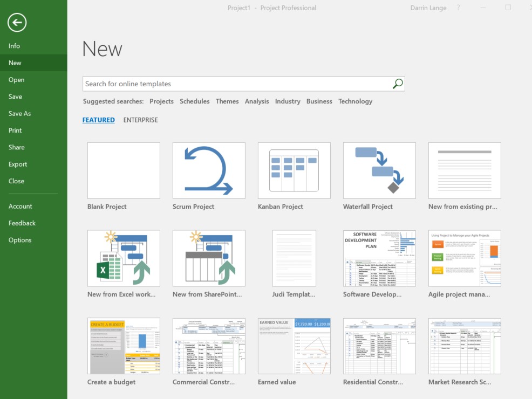Click the magnifier search icon
The image size is (532, 399).
(x=398, y=84)
